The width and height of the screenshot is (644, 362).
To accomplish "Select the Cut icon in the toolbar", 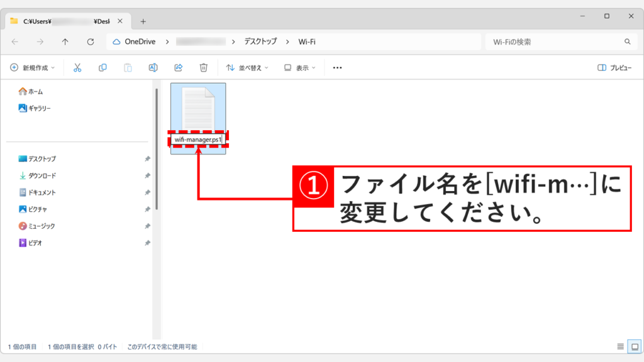I will pos(77,67).
